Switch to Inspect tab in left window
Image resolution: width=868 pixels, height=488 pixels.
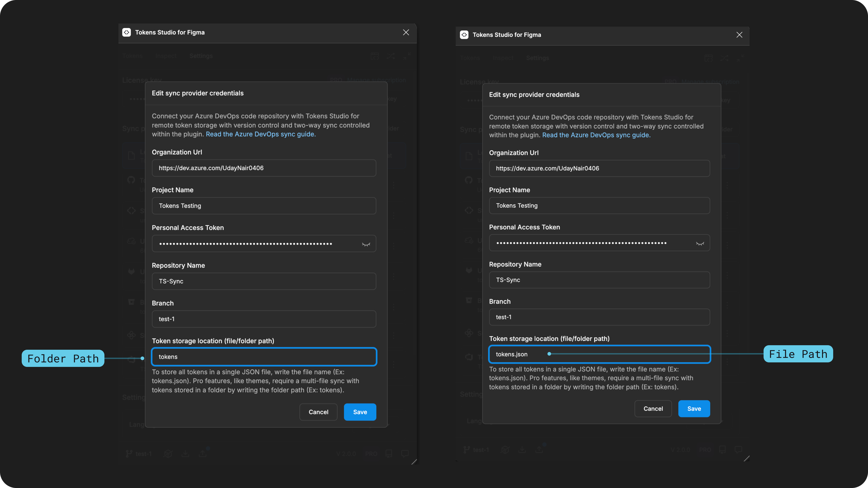[166, 56]
